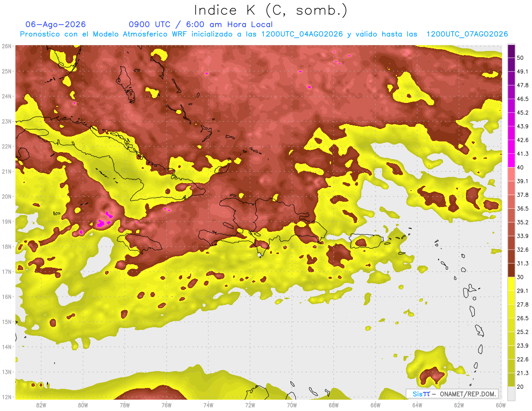Image resolution: width=532 pixels, height=411 pixels.
Task: Click the colorbar value '32.6'
Action: (523, 250)
